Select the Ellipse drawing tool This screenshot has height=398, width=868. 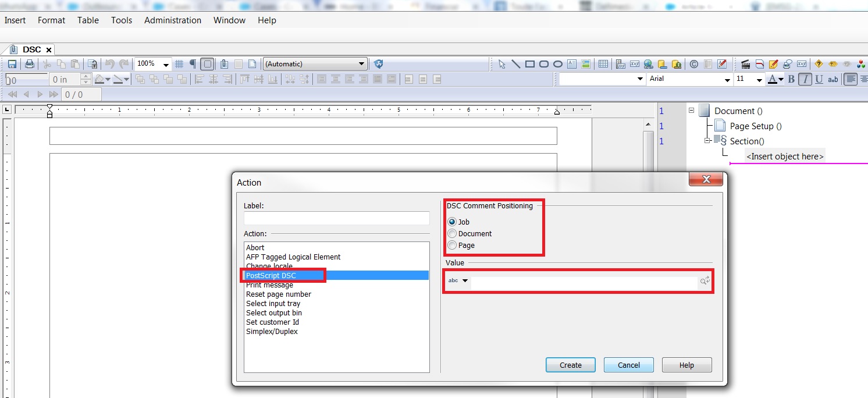pos(557,64)
